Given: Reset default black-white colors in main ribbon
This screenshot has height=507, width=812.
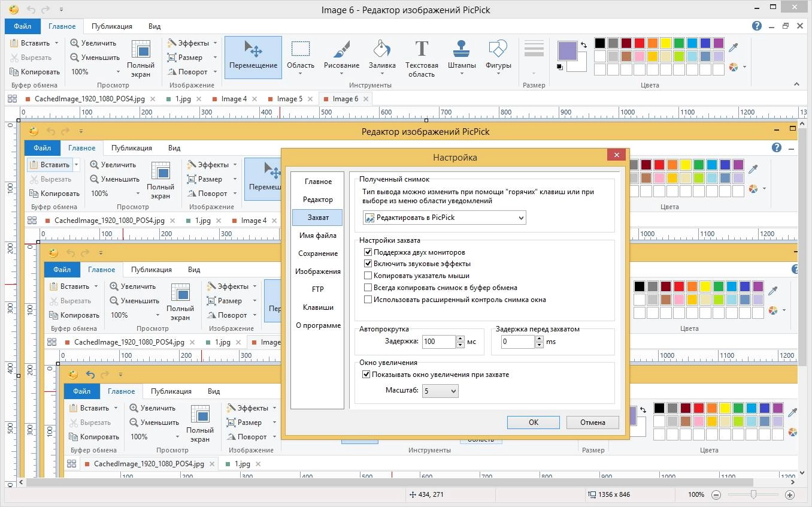Looking at the screenshot, I should point(560,67).
